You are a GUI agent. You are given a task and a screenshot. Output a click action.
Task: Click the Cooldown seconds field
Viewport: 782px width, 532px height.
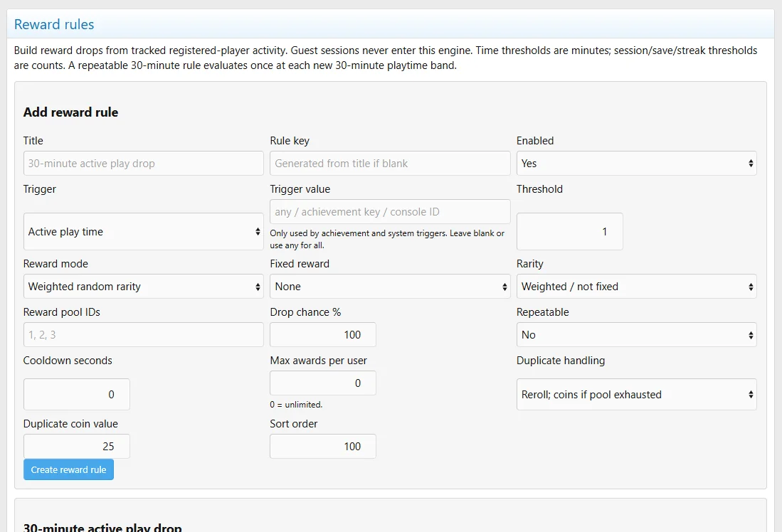pyautogui.click(x=76, y=395)
